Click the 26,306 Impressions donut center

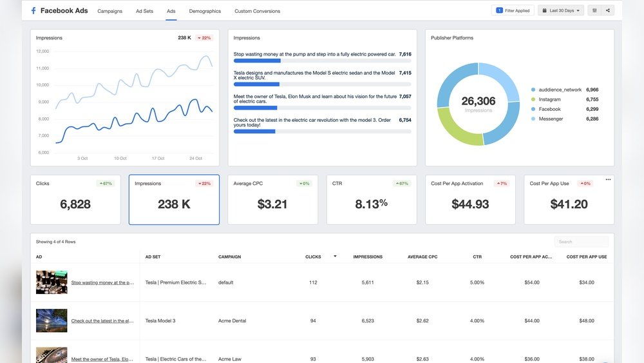point(478,104)
